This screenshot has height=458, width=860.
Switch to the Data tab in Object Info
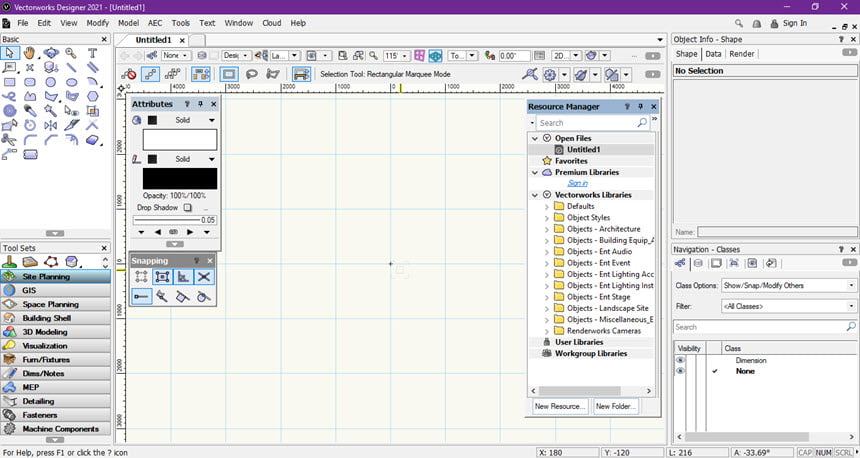click(713, 54)
